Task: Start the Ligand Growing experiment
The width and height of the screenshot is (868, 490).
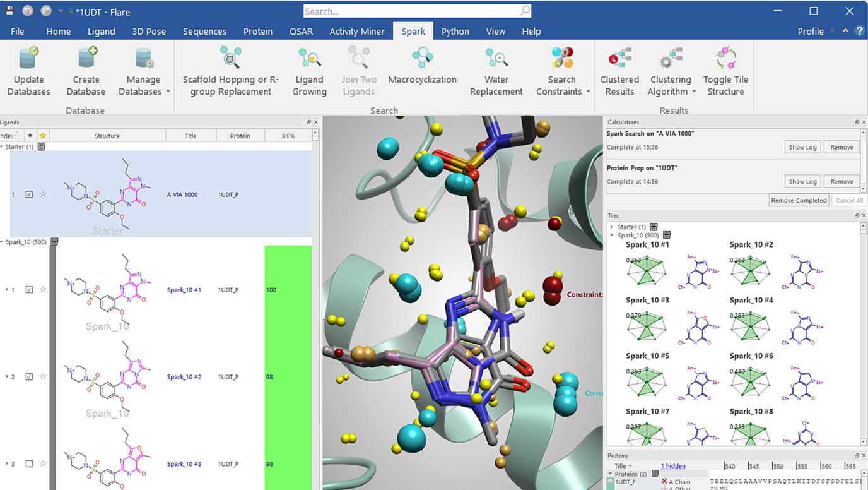Action: pyautogui.click(x=310, y=71)
